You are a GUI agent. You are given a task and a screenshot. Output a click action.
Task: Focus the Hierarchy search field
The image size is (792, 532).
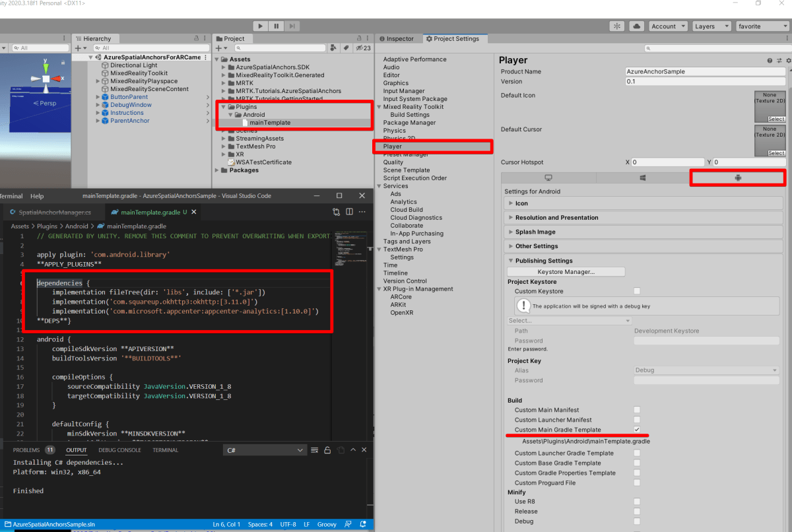tap(150, 48)
